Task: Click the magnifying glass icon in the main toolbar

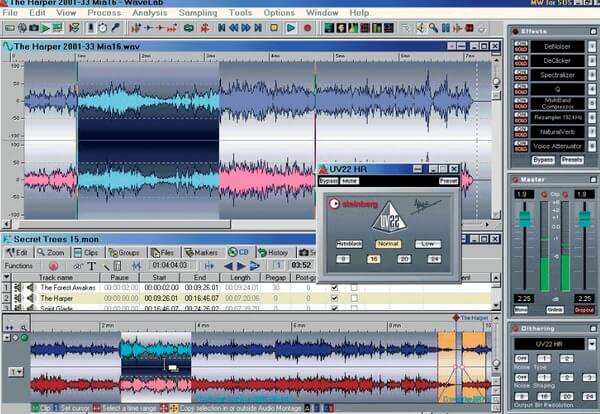Action: coord(433,28)
